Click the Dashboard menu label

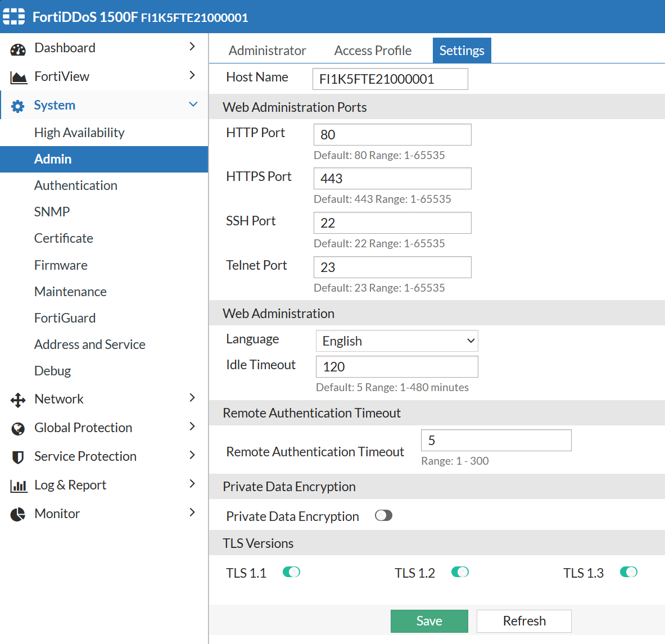[65, 48]
